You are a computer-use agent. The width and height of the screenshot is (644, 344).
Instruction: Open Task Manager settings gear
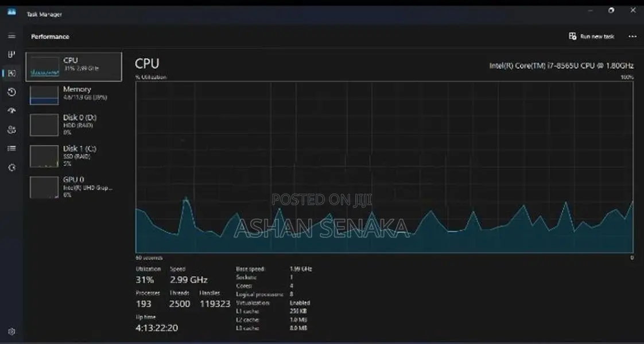(11, 331)
